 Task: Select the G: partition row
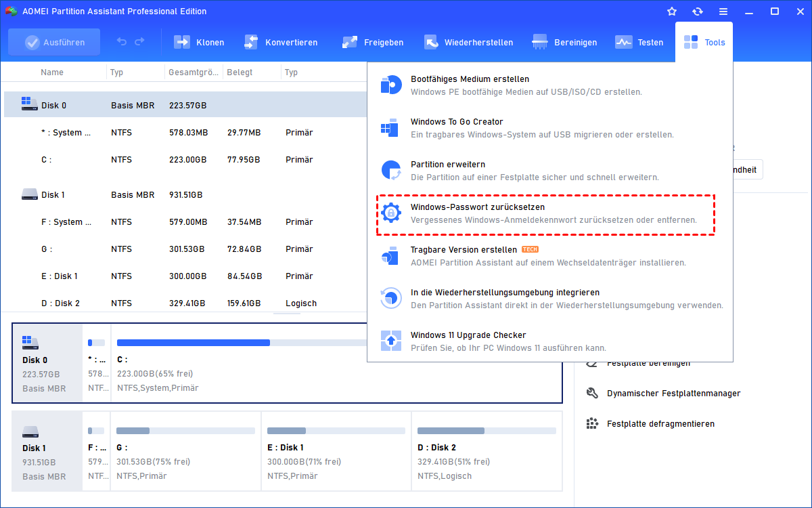[x=185, y=249]
